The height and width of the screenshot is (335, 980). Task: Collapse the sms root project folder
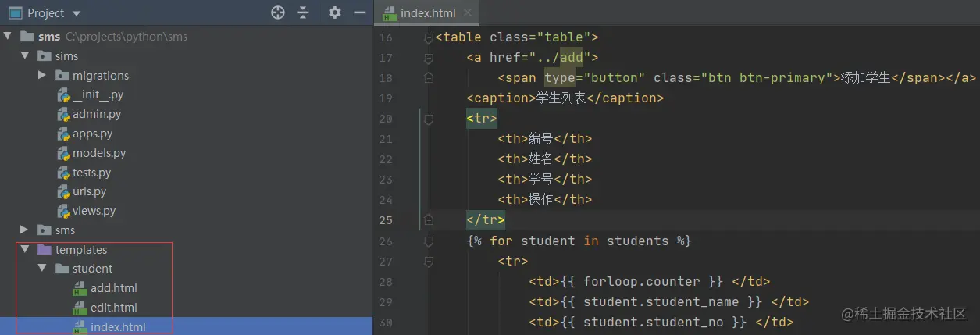[9, 36]
